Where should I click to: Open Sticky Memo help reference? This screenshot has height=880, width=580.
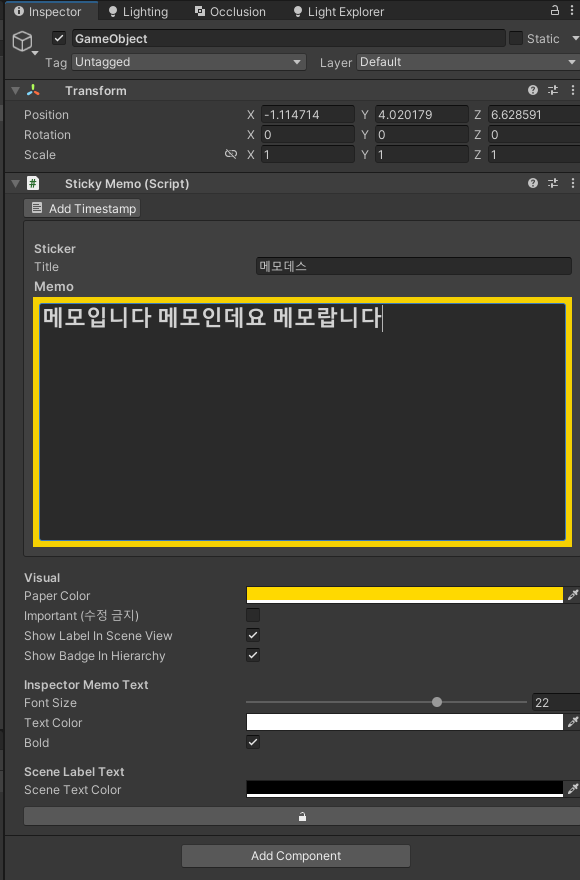click(533, 183)
